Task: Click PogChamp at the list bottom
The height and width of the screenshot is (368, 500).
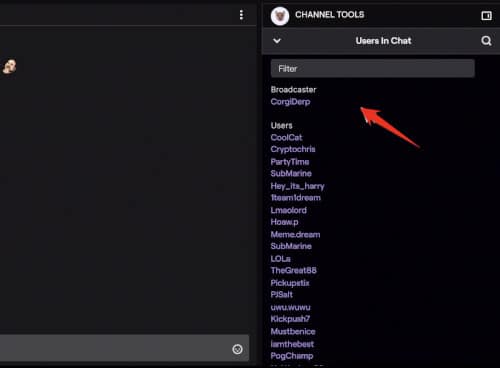Action: click(292, 356)
